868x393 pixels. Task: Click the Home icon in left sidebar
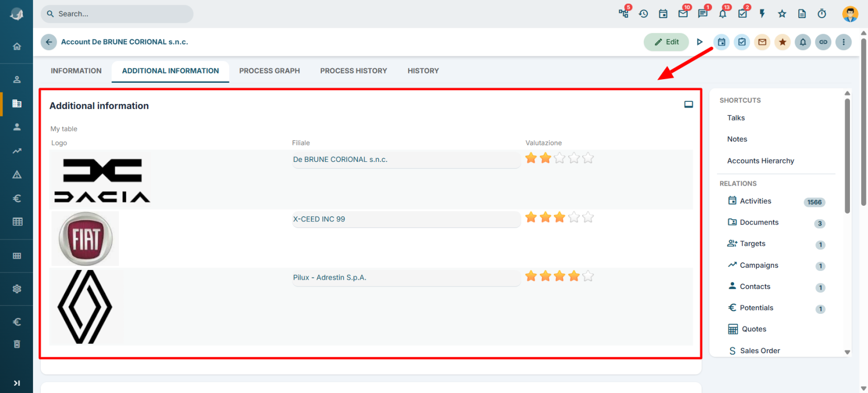tap(17, 47)
